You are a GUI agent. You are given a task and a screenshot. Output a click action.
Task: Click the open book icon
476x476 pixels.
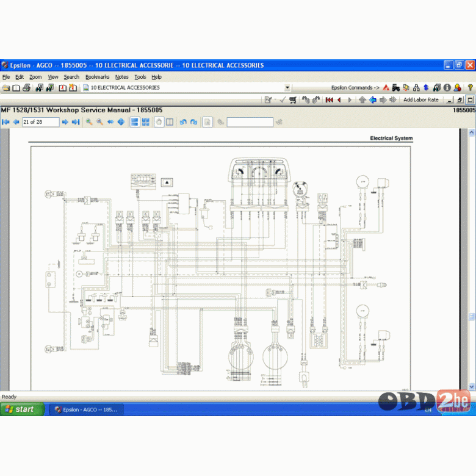(x=16, y=88)
